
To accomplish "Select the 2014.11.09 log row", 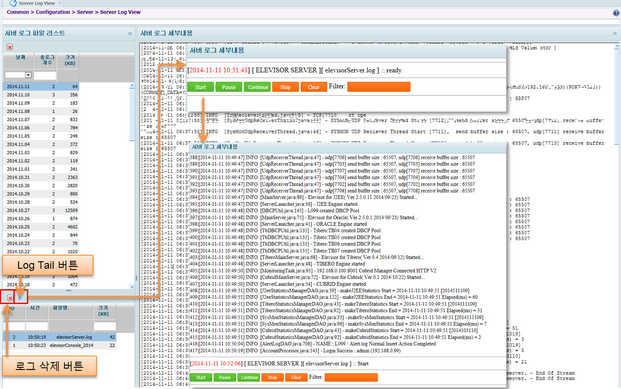I will (x=41, y=103).
